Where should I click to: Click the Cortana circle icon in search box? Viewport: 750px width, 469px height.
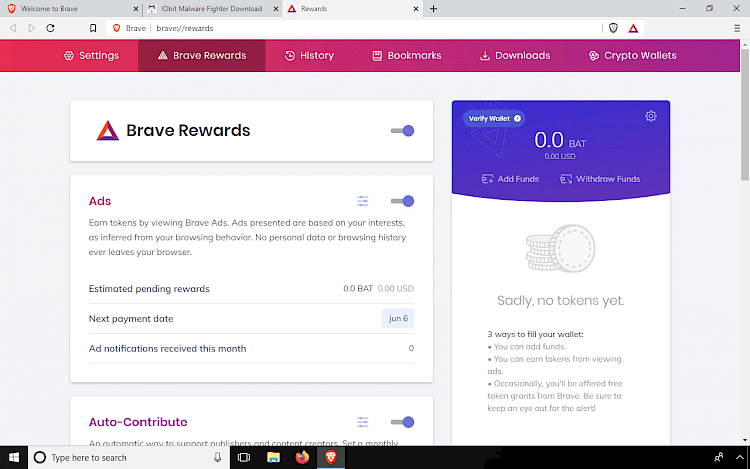click(40, 458)
